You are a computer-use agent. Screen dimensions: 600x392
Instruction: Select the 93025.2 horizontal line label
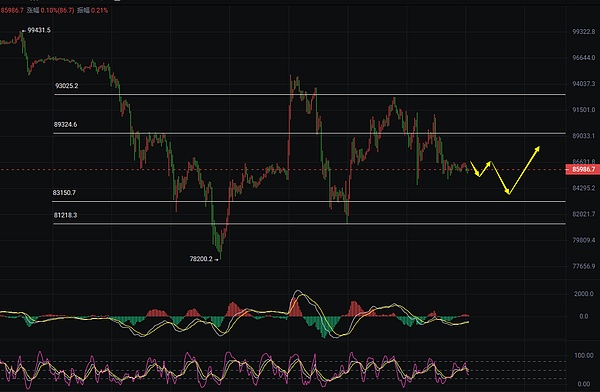67,86
